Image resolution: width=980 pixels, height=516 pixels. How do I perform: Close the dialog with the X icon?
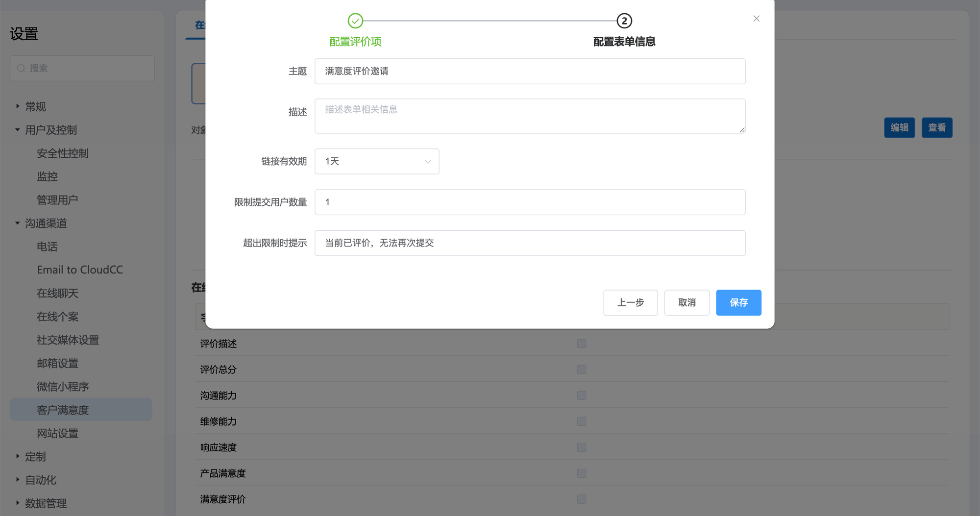(756, 19)
